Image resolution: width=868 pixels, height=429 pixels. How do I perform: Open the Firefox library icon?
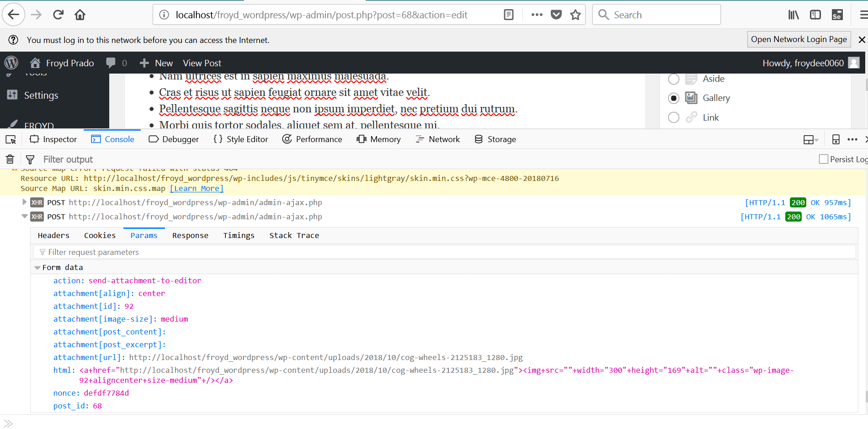[793, 14]
